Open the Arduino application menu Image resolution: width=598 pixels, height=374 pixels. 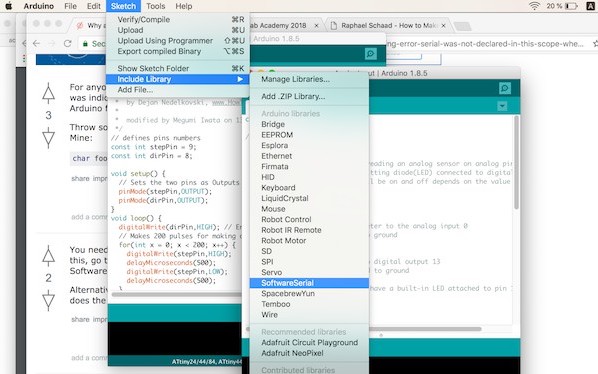pos(39,6)
